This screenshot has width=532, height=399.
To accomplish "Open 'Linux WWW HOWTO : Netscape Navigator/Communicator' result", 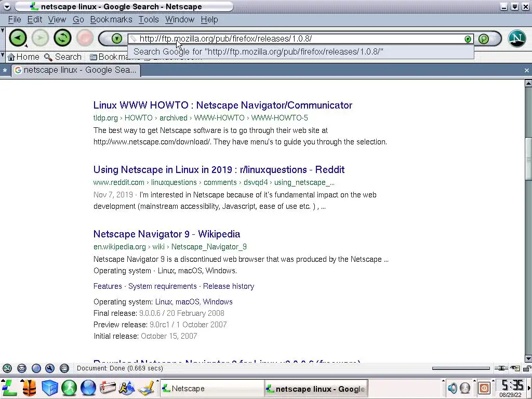I will 222,105.
